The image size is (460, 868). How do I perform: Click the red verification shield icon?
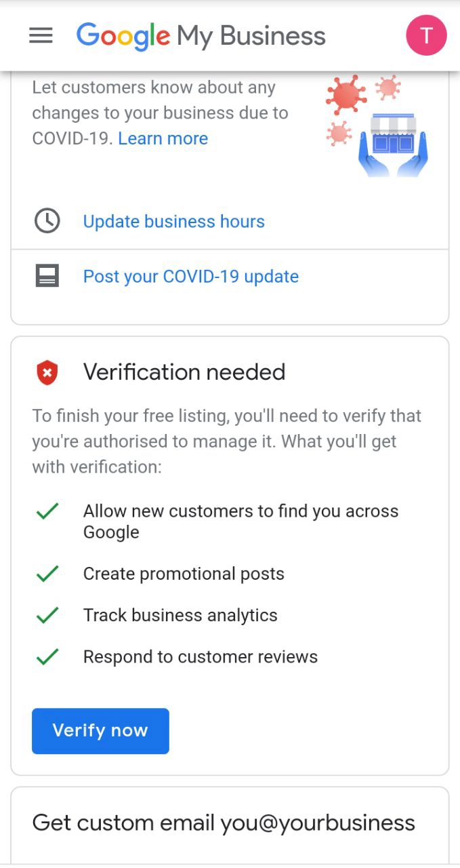tap(47, 372)
